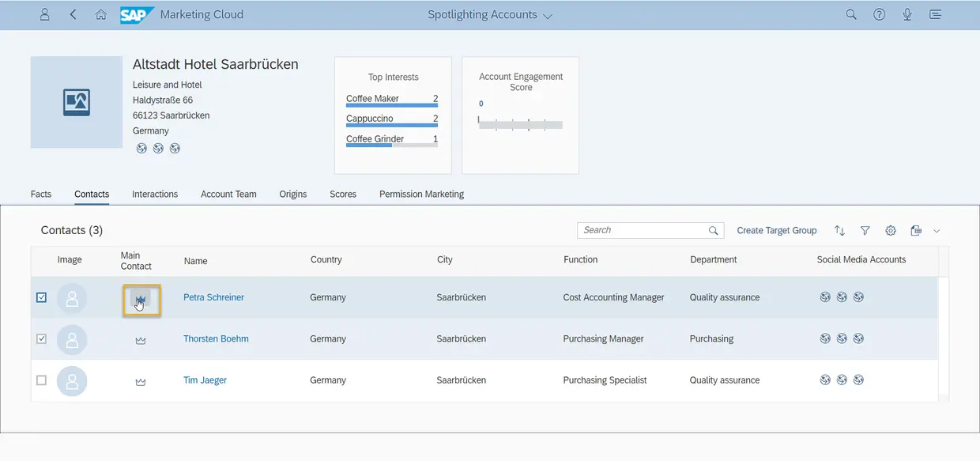Screen dimensions: 980x461
Task: Click the Name column header
Action: (196, 260)
